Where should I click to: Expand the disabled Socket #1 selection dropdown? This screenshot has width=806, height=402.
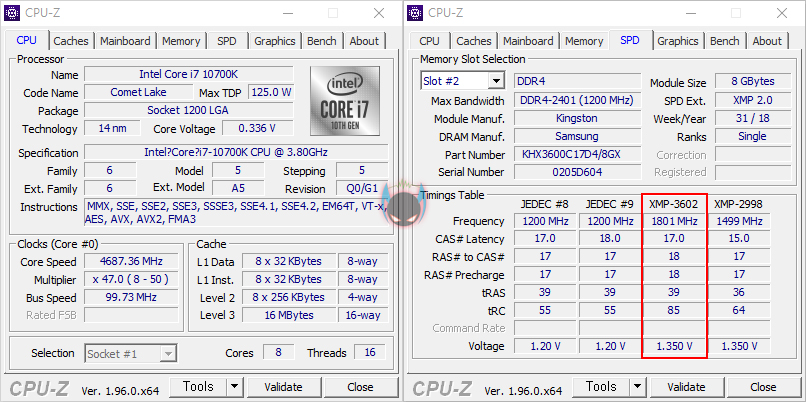pos(168,354)
